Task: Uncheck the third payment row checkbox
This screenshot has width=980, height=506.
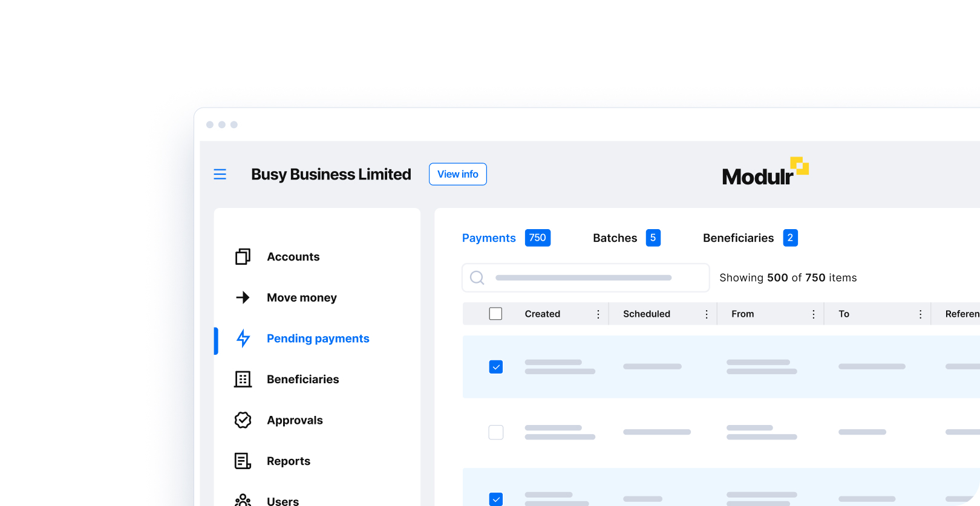Action: (495, 499)
